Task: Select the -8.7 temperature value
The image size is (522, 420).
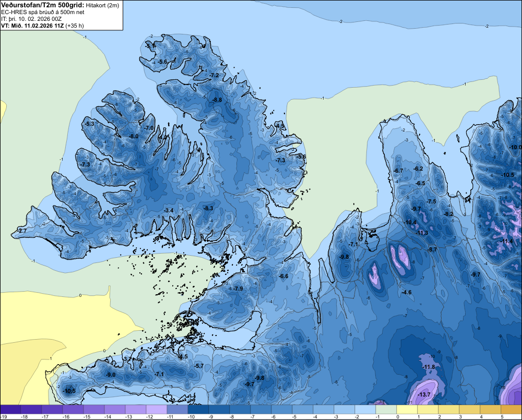Action: pyautogui.click(x=432, y=249)
